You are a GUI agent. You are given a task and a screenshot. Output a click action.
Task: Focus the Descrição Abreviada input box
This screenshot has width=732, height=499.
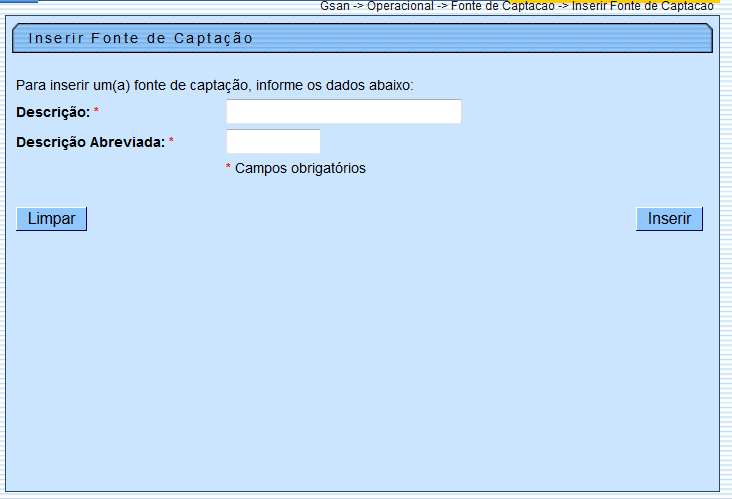273,142
